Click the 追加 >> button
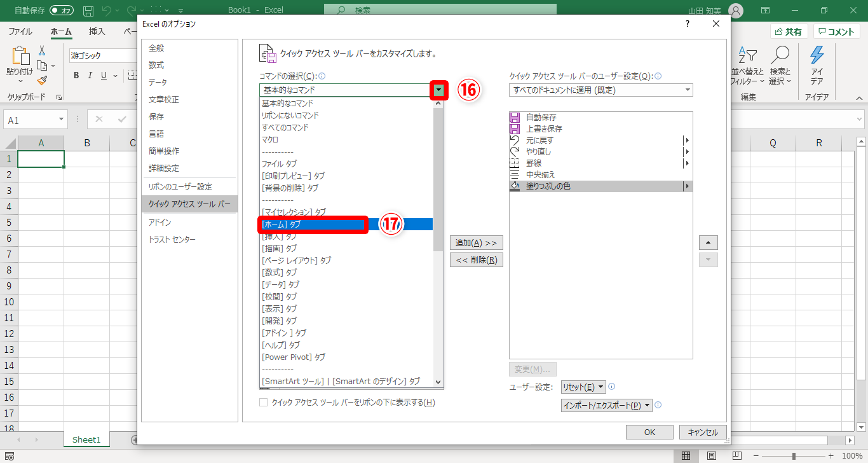 [477, 243]
